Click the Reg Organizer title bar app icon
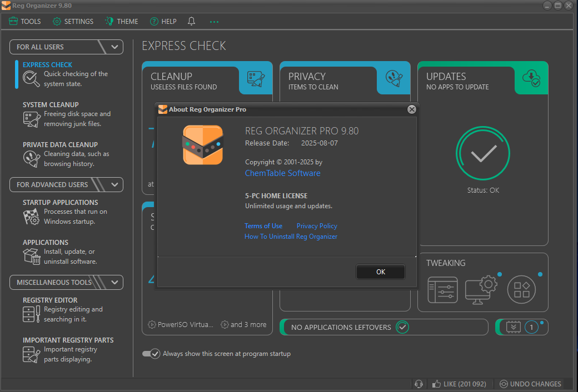Viewport: 578px width, 392px height. point(6,6)
